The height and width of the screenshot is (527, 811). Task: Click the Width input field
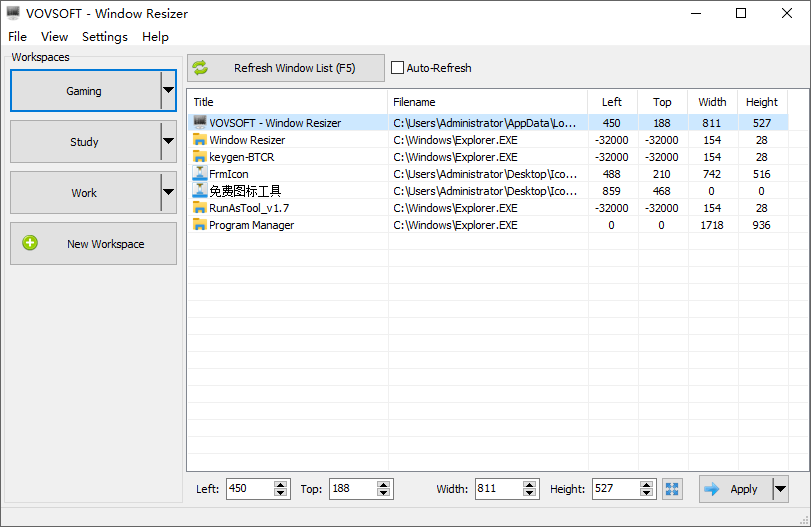tap(499, 489)
